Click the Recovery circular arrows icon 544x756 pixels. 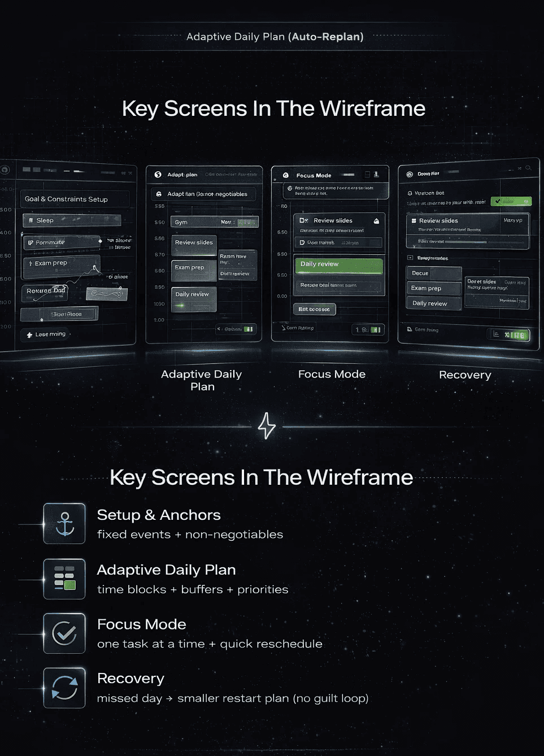64,688
